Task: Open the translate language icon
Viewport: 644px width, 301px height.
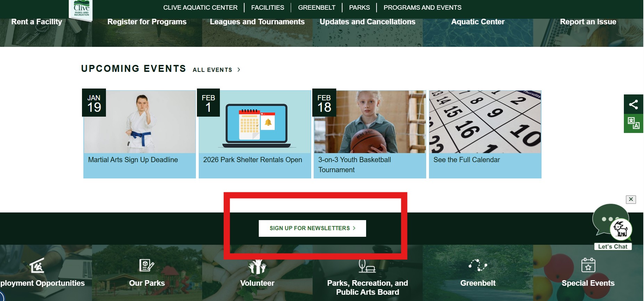Action: tap(633, 123)
